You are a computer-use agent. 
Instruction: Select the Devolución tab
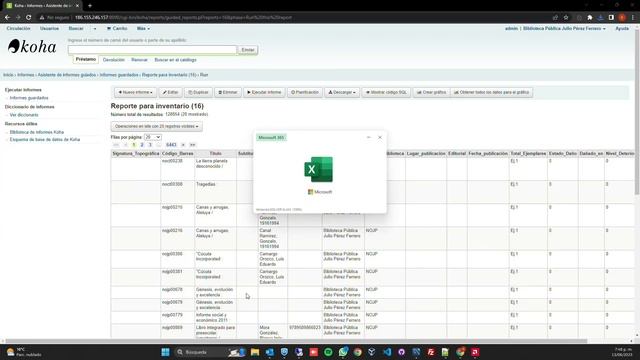tap(113, 60)
